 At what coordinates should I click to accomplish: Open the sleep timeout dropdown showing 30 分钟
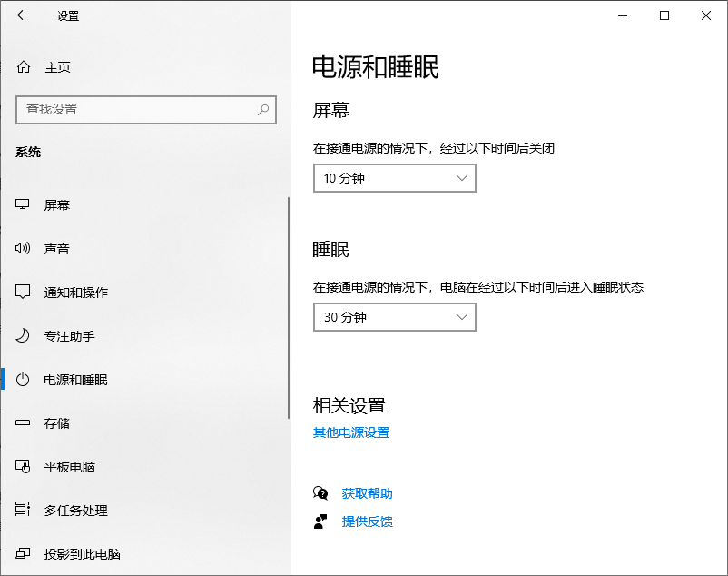[394, 317]
